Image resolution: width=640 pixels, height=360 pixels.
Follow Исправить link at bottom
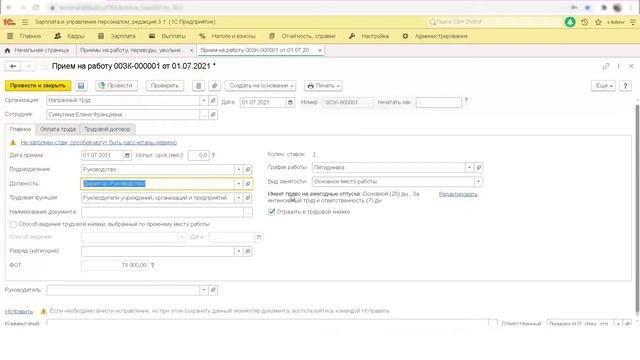(x=19, y=311)
